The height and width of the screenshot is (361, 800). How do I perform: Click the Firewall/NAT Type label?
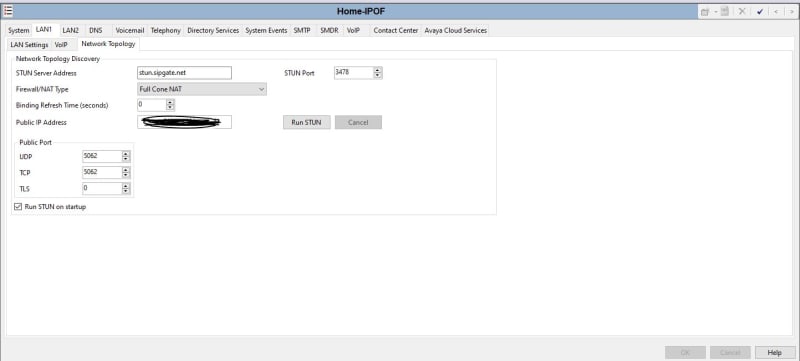click(x=42, y=89)
